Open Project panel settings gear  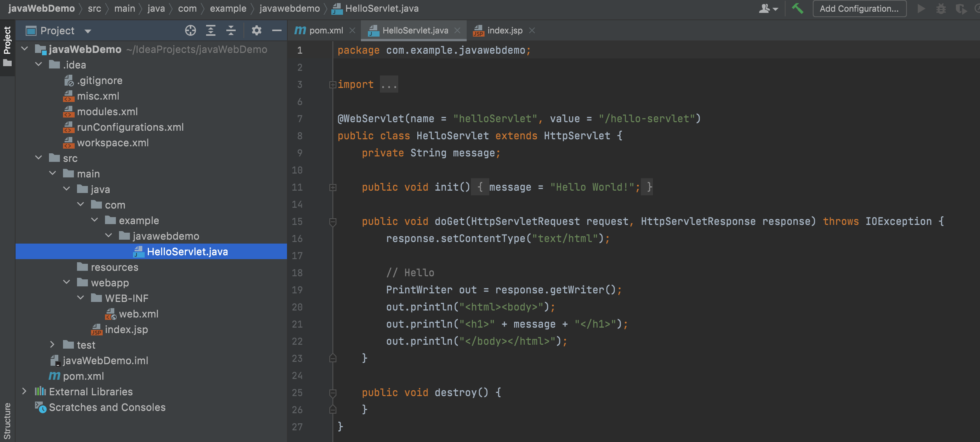[256, 30]
